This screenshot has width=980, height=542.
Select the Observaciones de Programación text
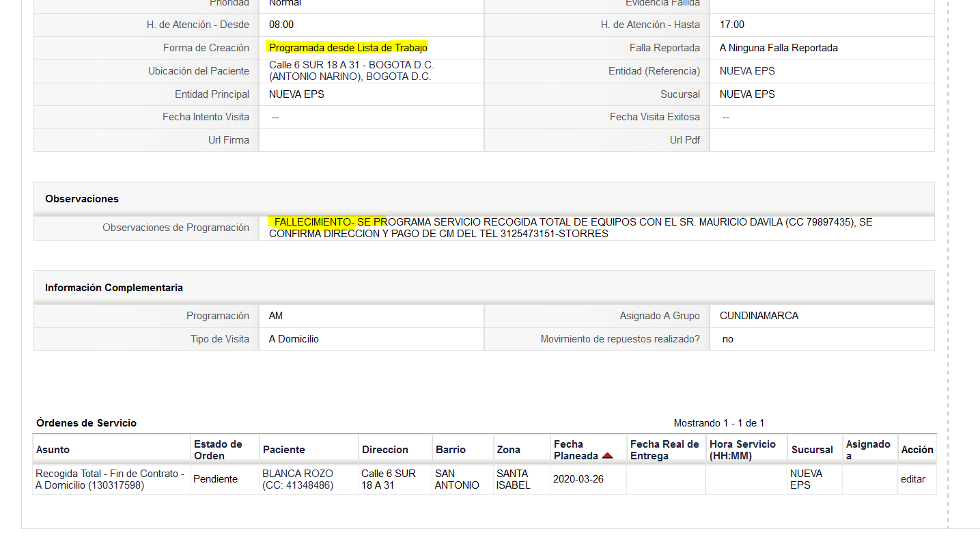click(571, 228)
